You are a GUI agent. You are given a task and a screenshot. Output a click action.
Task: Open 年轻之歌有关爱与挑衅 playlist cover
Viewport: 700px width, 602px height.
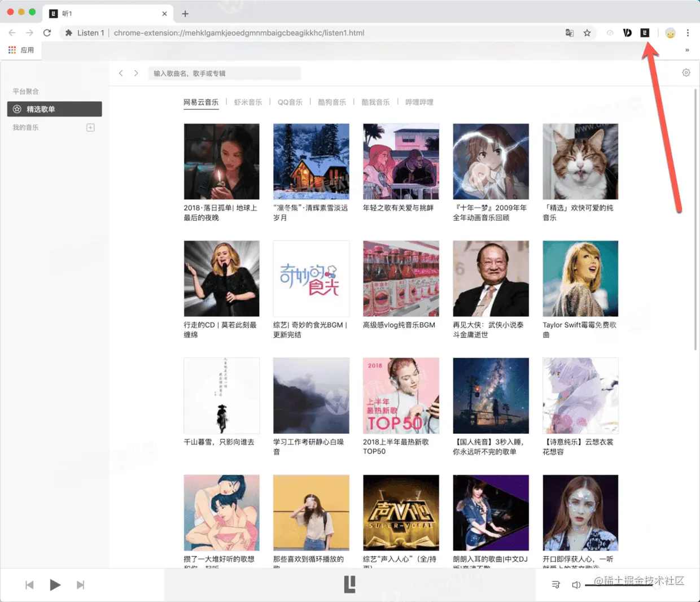(401, 162)
